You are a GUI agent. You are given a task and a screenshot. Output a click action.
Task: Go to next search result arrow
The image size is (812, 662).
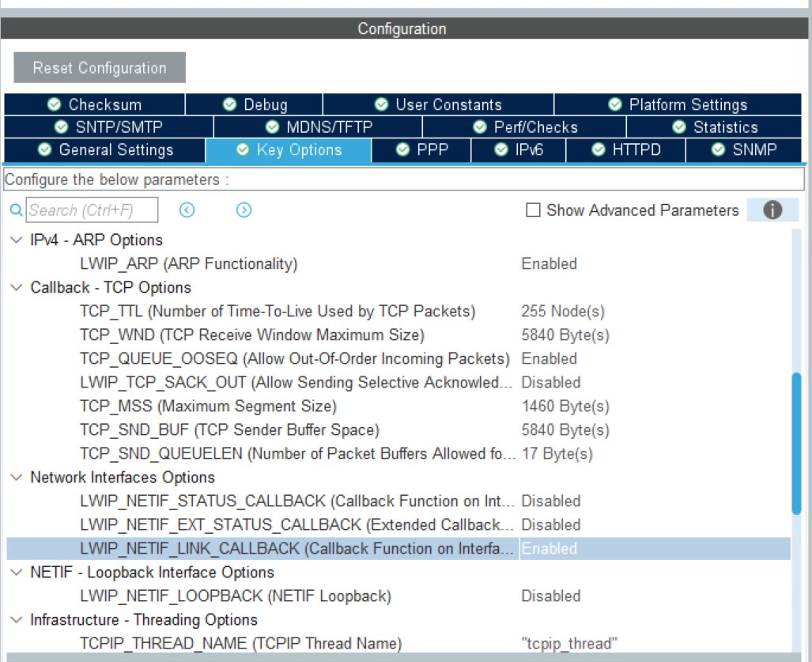[x=244, y=210]
